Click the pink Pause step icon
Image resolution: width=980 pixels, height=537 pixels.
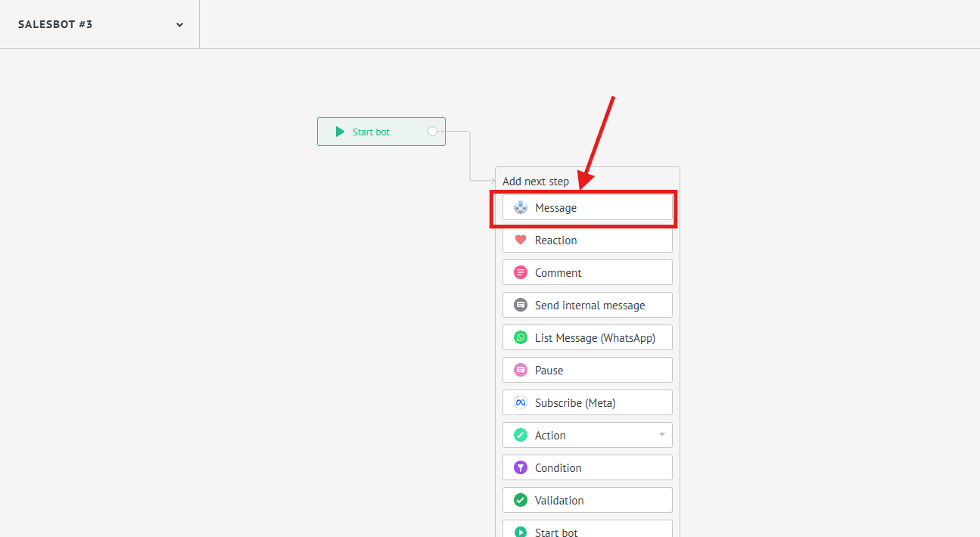[521, 370]
